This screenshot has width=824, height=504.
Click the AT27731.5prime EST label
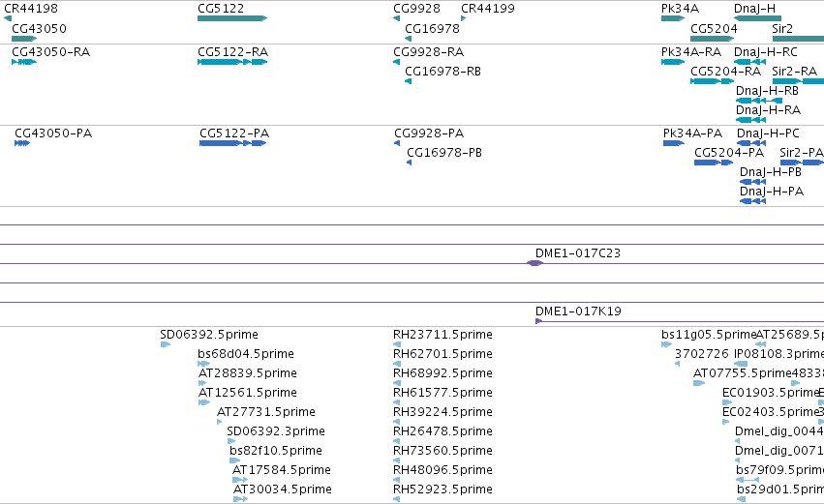tap(266, 413)
